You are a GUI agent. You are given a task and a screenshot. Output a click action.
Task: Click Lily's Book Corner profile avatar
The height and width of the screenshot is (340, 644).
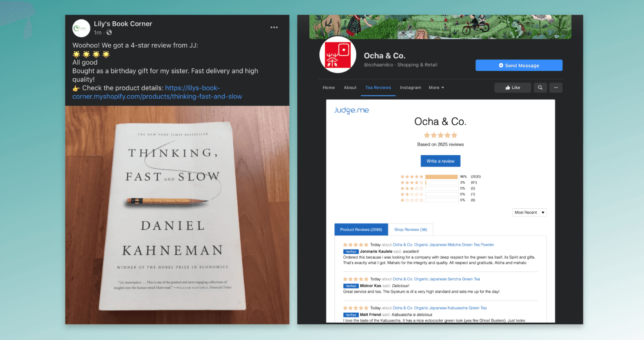[x=81, y=28]
